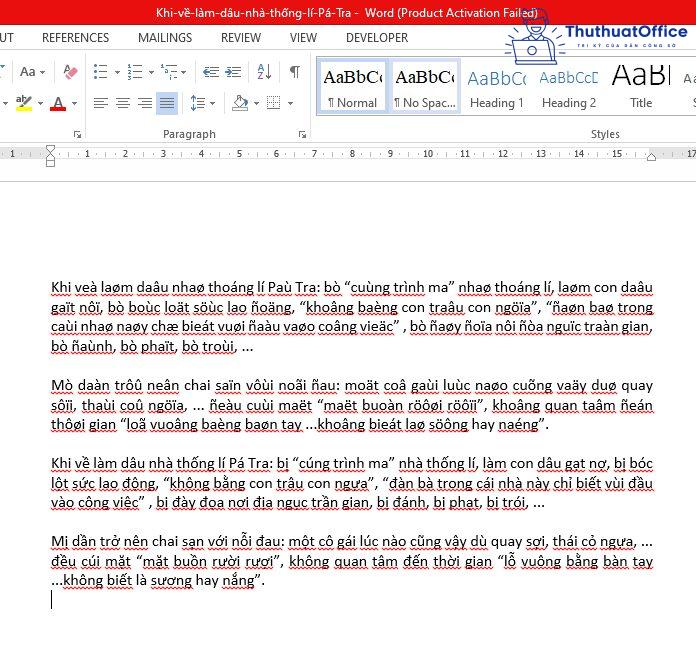
Task: Toggle show paragraph marks
Action: click(294, 71)
